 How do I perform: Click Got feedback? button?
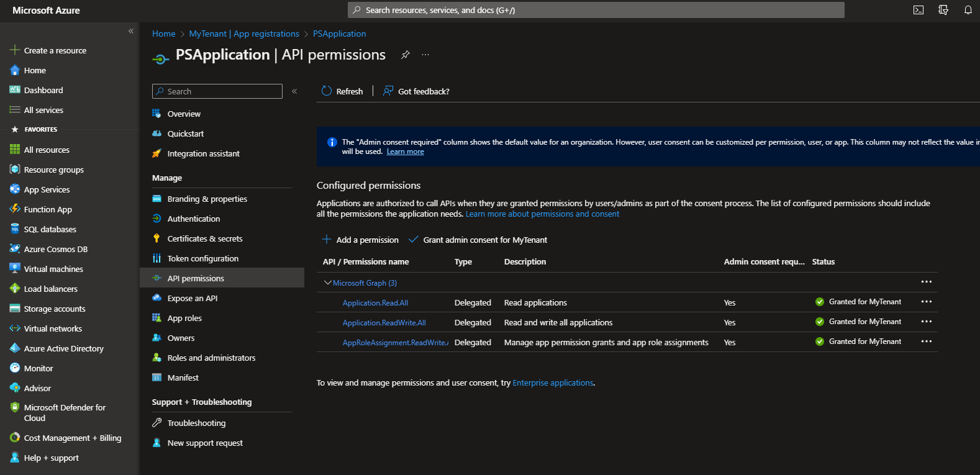pyautogui.click(x=416, y=91)
